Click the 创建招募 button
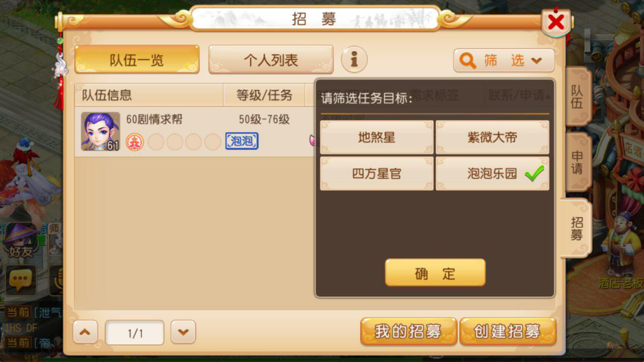This screenshot has width=644, height=362. (x=508, y=332)
